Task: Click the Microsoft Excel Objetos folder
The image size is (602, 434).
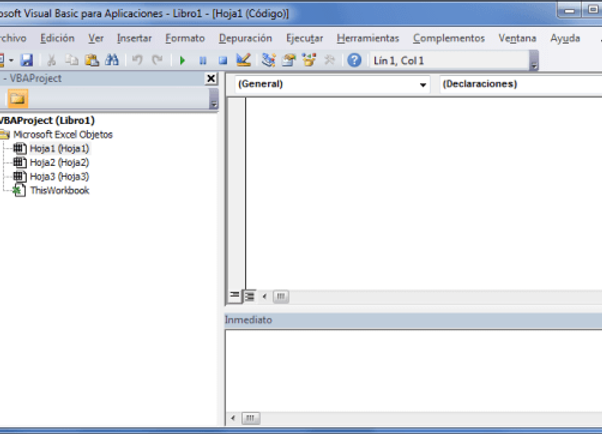Action: tap(63, 134)
